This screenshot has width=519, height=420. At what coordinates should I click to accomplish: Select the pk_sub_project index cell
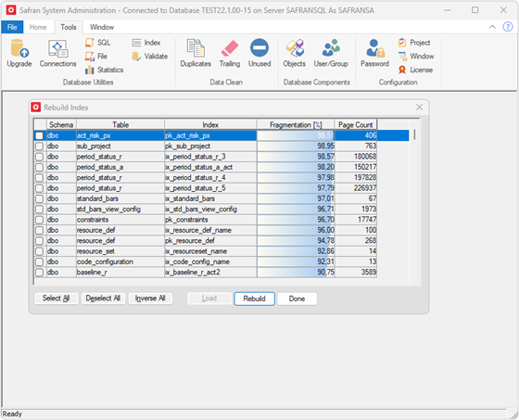point(210,146)
